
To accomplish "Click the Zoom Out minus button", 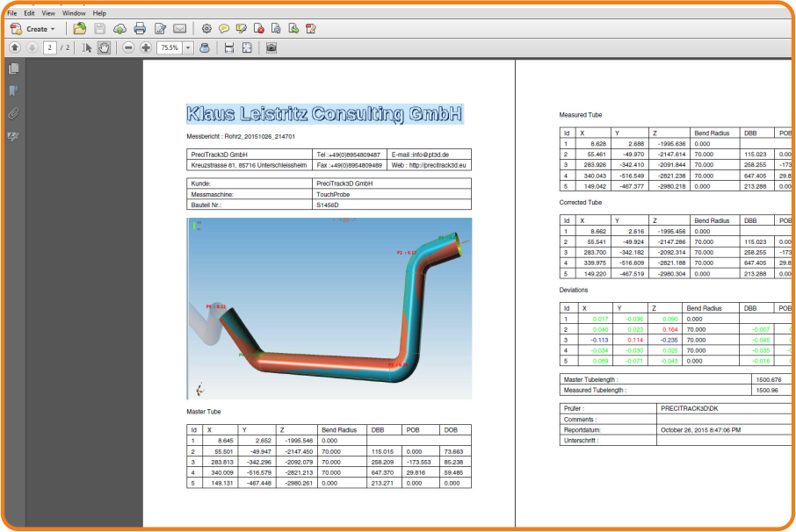I will (128, 47).
